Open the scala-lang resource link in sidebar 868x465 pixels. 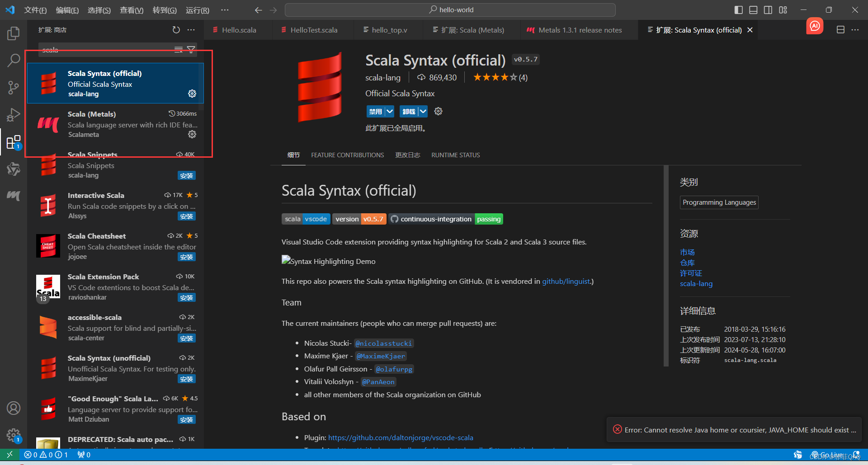pos(696,284)
